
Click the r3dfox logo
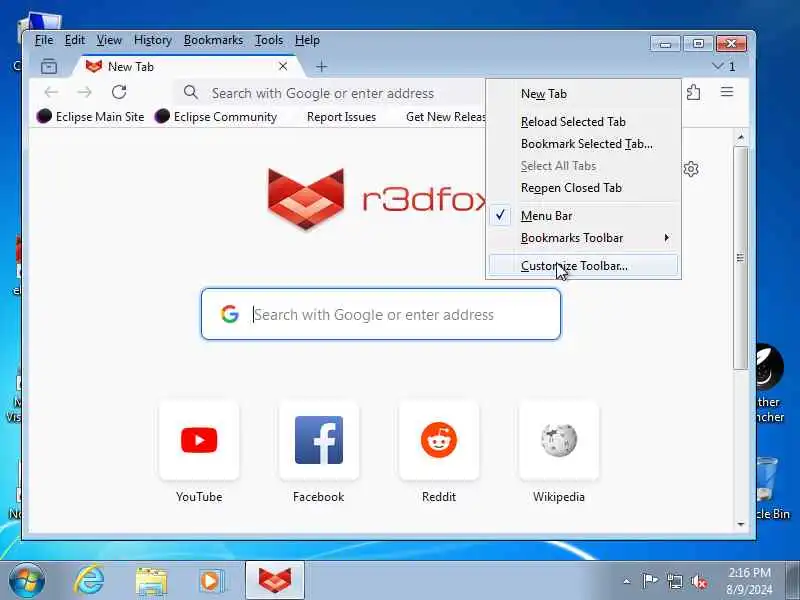pos(377,199)
